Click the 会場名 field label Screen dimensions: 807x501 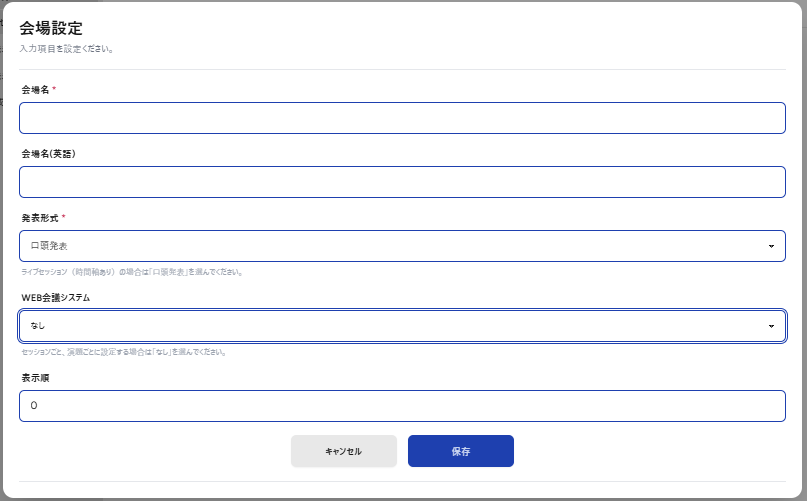35,90
